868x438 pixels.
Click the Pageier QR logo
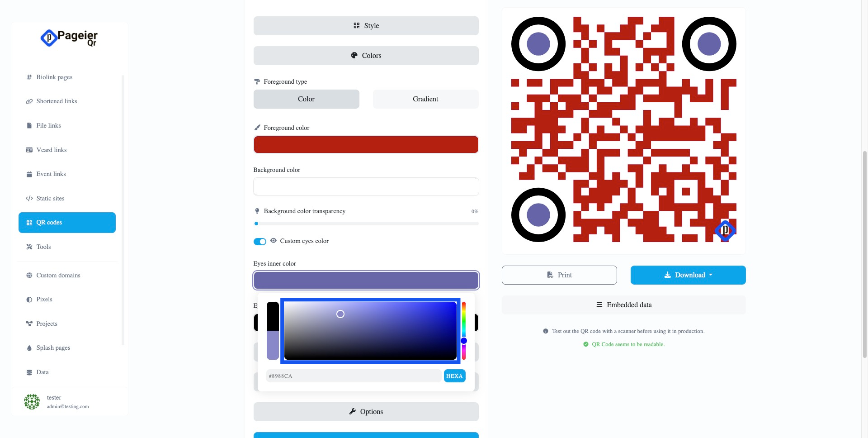[69, 38]
